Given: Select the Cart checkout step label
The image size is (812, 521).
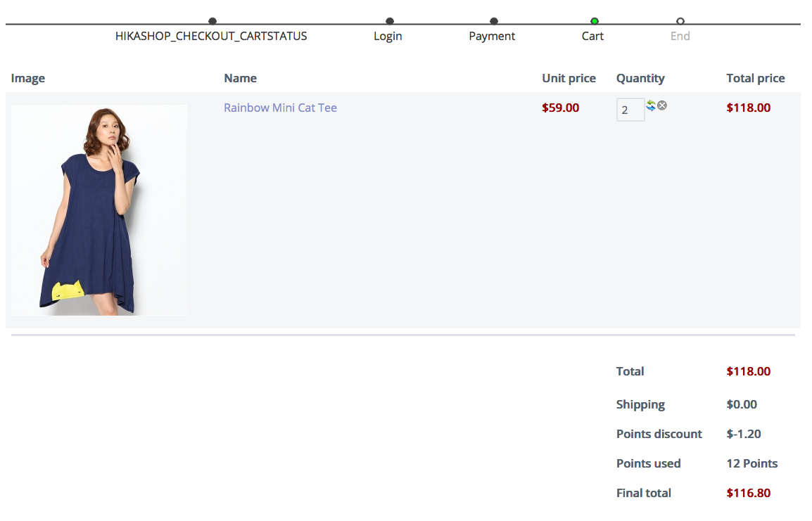Looking at the screenshot, I should 592,36.
